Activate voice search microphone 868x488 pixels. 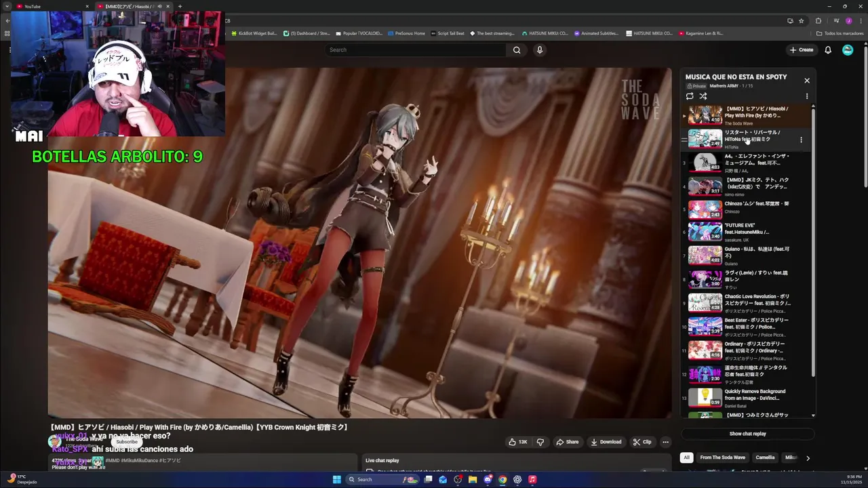coord(540,50)
